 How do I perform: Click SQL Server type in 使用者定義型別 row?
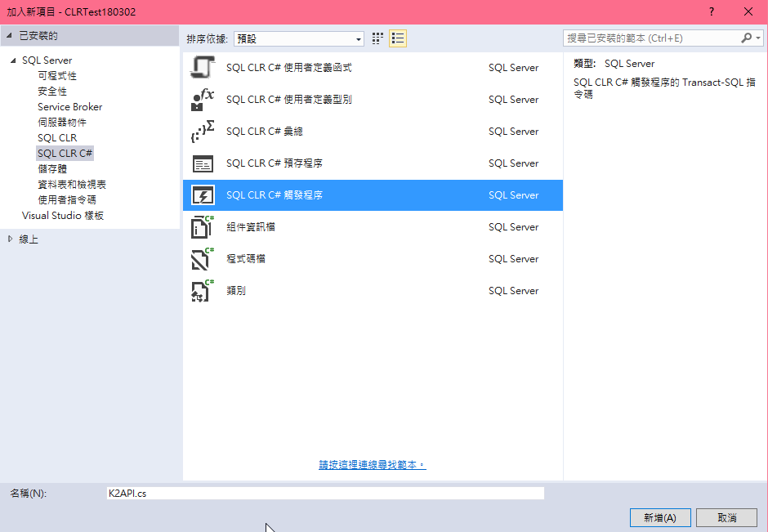513,100
